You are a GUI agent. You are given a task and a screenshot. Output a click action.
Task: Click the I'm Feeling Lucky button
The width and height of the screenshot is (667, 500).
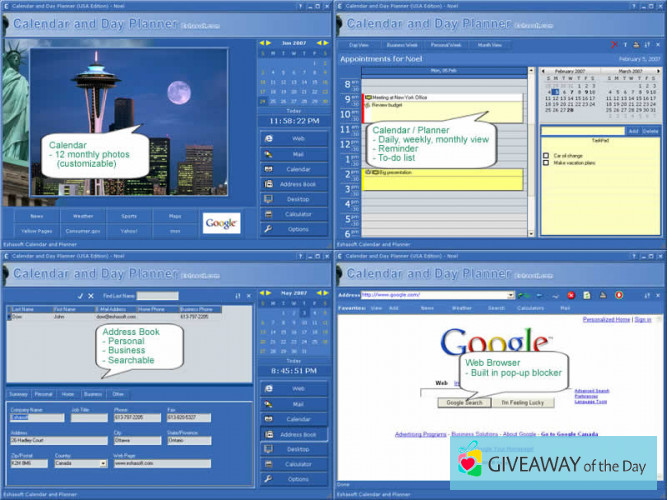pos(523,403)
